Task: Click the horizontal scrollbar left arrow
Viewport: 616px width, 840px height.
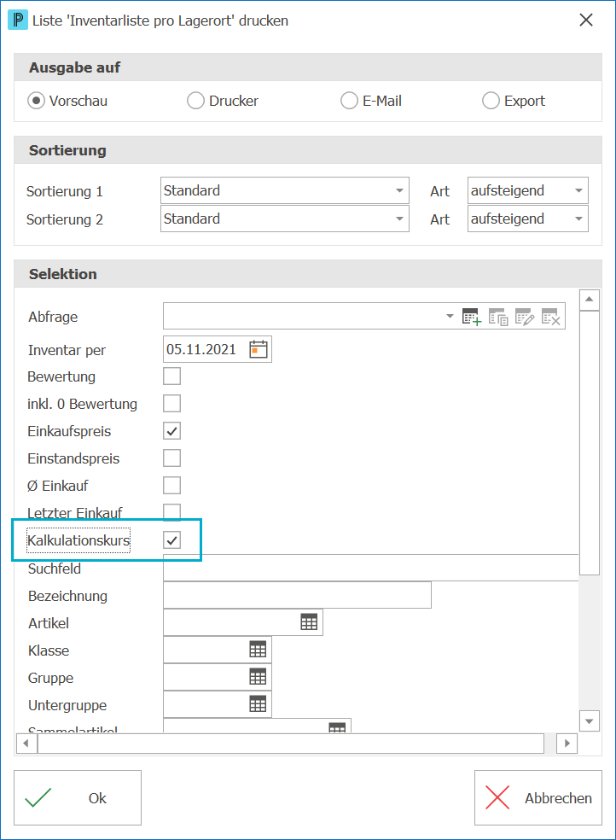Action: pos(26,743)
